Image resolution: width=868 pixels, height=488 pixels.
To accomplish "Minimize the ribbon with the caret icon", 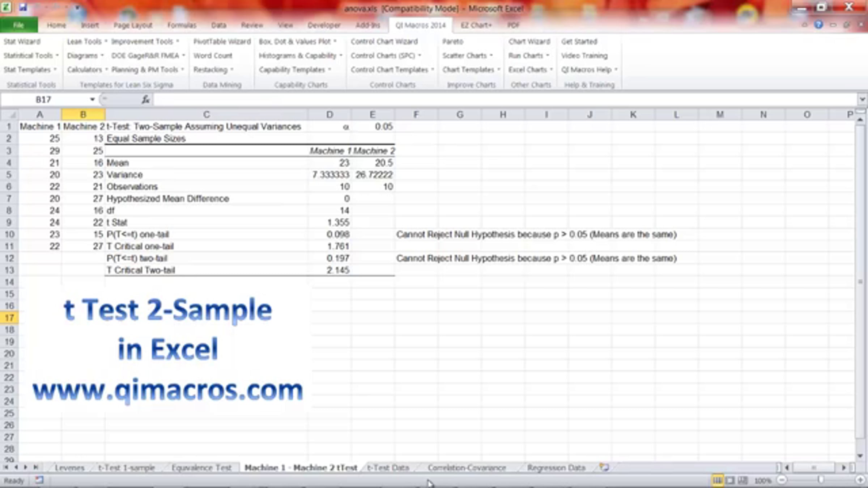I will 805,25.
